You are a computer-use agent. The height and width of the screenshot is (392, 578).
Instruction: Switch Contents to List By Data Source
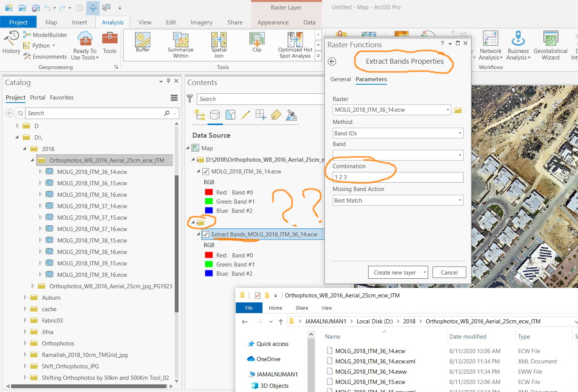[215, 115]
